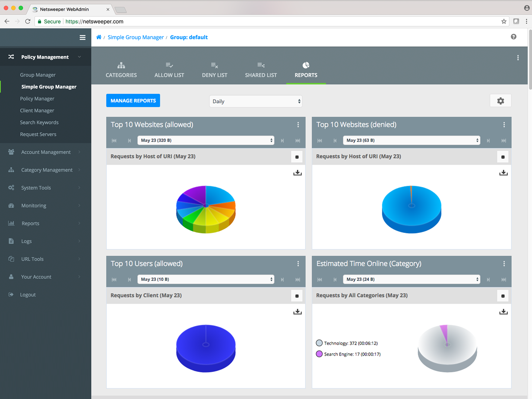Expand the Account Management sidebar section

point(46,152)
